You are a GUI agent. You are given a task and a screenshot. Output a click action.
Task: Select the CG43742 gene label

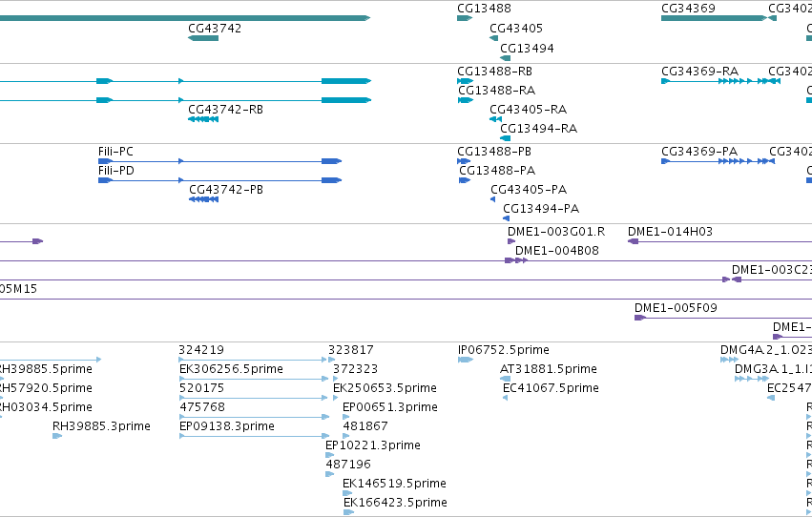[215, 29]
